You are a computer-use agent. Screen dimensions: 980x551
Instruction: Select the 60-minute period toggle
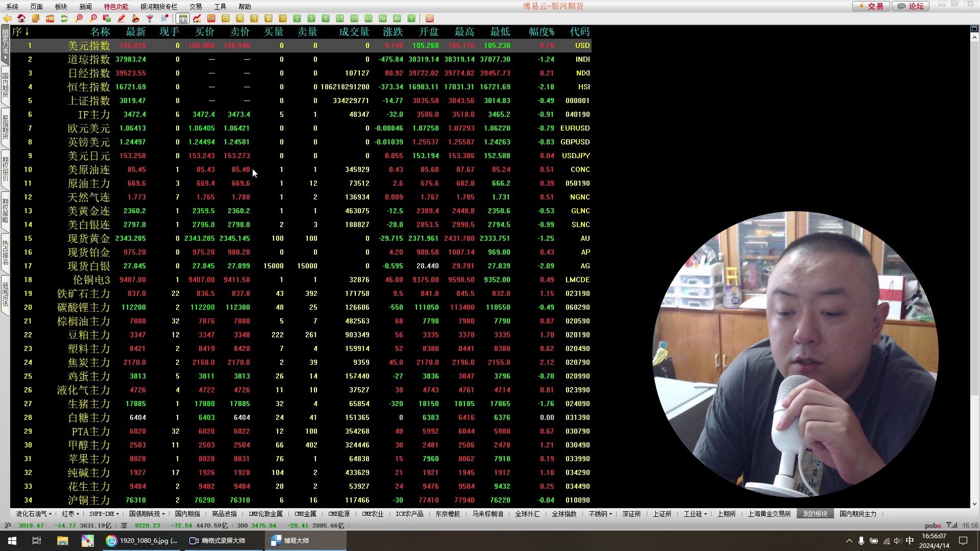[x=369, y=18]
